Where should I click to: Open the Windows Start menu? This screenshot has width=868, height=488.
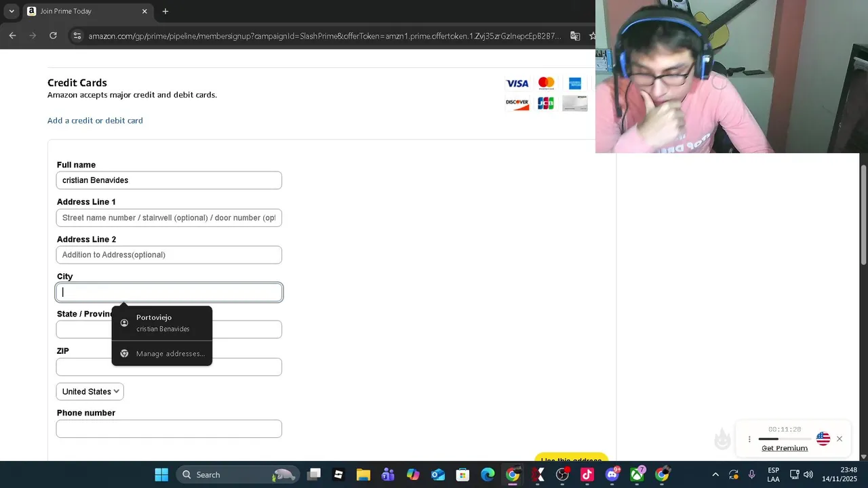pyautogui.click(x=161, y=474)
